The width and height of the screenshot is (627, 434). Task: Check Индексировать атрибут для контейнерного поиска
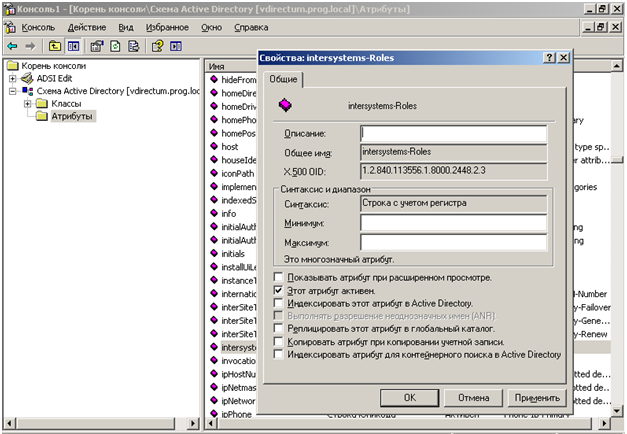278,354
